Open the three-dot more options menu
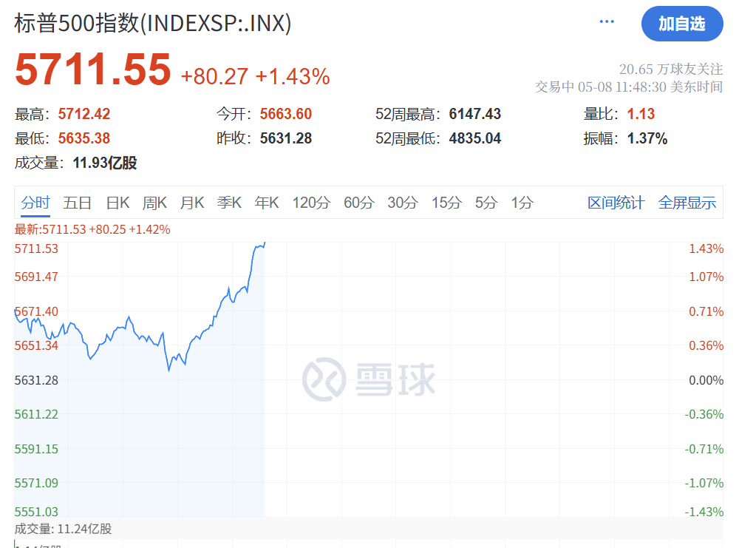The image size is (756, 548). [x=607, y=21]
